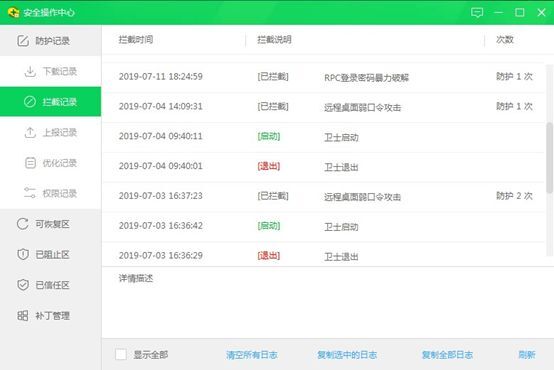
Task: Click the 清空所有日志 link
Action: (x=252, y=355)
